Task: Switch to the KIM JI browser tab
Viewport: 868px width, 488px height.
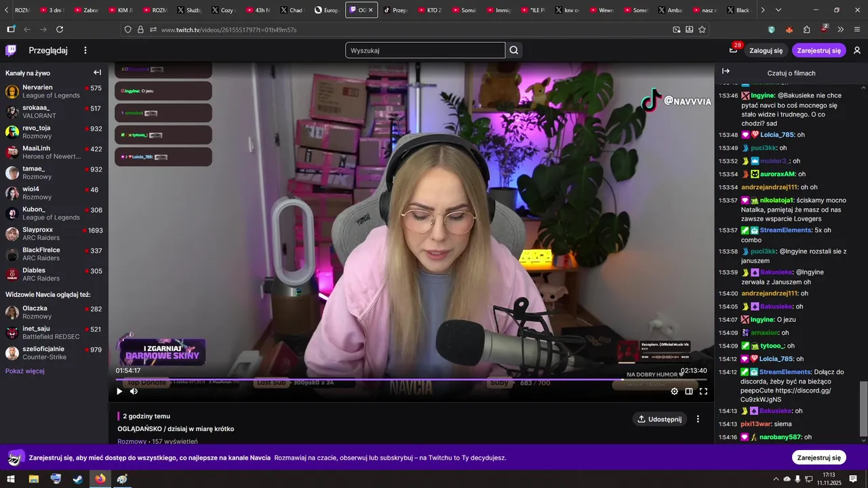Action: (x=121, y=10)
